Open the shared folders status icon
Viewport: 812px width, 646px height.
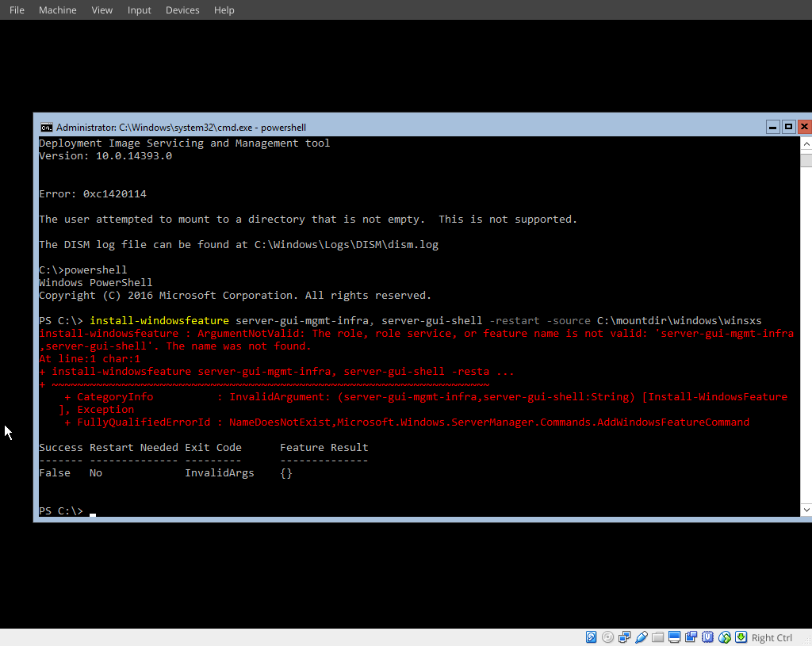click(x=657, y=636)
